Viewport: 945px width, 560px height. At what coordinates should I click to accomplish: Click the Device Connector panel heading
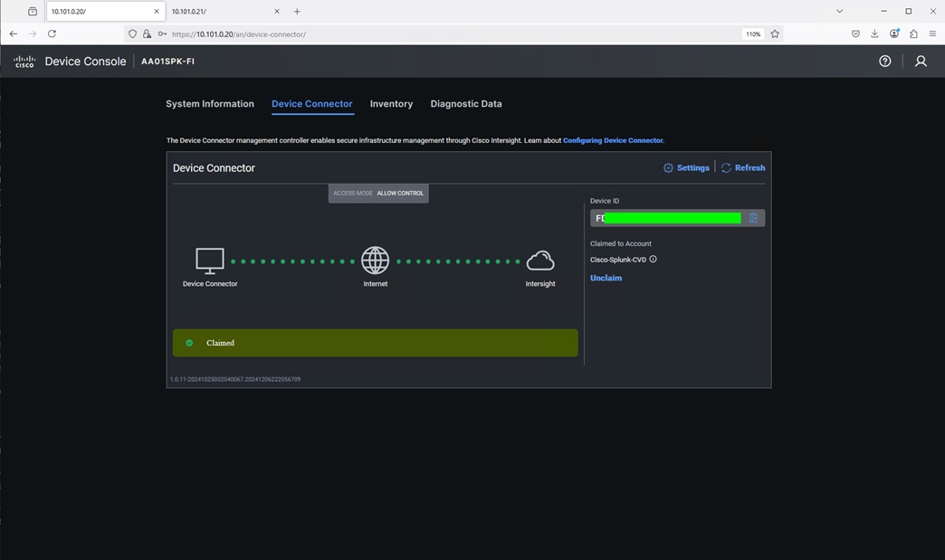point(214,168)
